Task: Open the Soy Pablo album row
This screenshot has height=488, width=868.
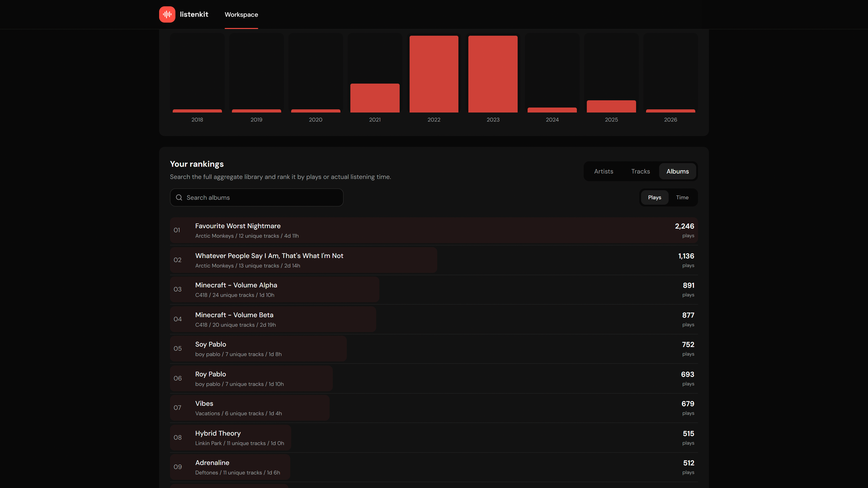Action: pos(434,349)
